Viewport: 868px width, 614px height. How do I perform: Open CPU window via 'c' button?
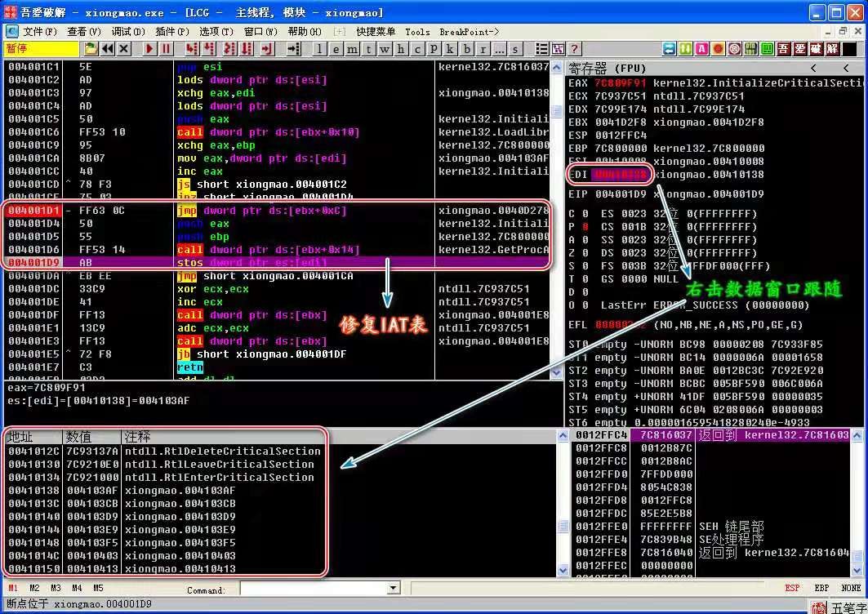click(x=417, y=49)
